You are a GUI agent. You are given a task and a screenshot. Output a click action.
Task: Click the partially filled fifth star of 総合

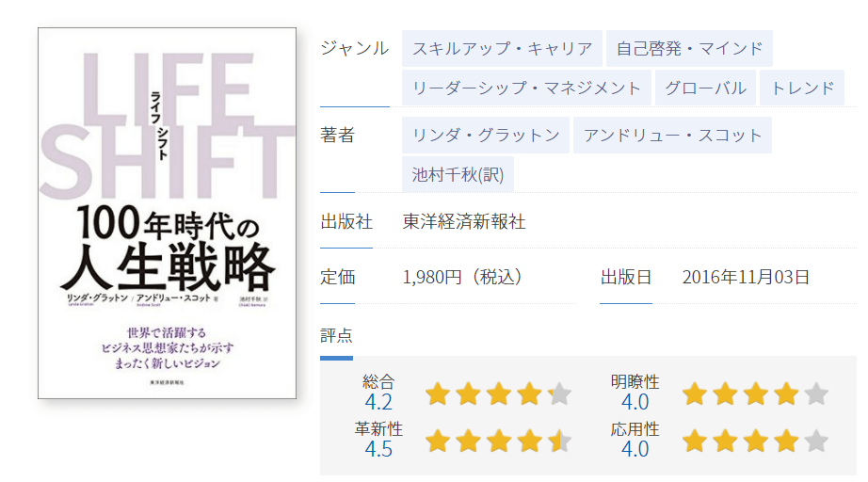tap(559, 394)
